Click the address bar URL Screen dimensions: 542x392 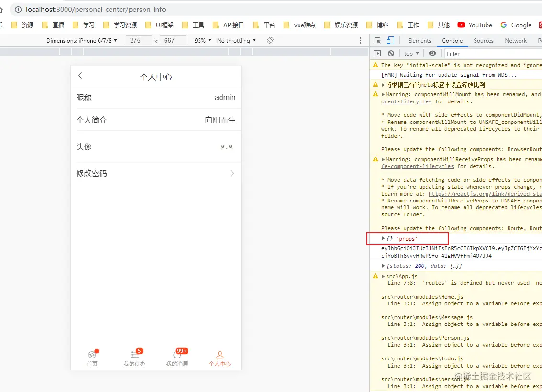(96, 10)
